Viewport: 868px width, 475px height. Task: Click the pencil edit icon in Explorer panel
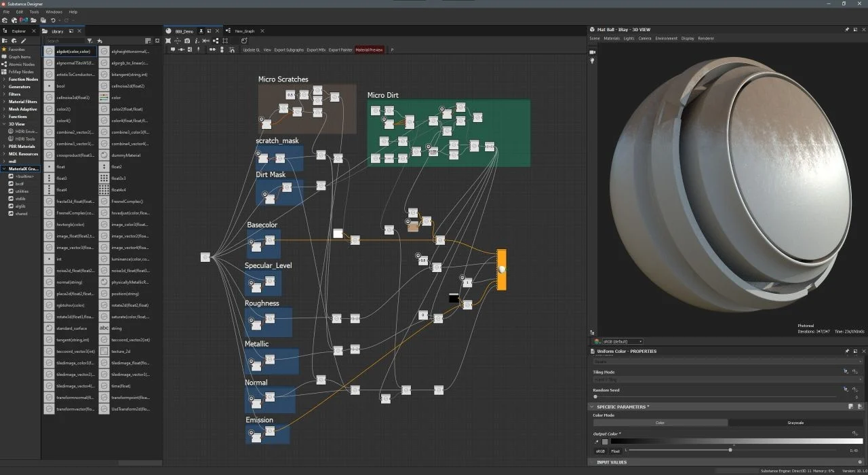point(23,41)
